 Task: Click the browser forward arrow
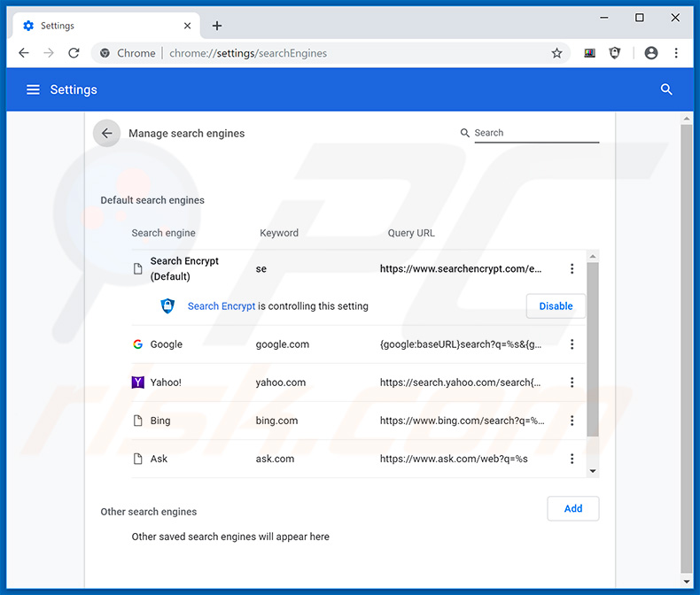pos(49,53)
